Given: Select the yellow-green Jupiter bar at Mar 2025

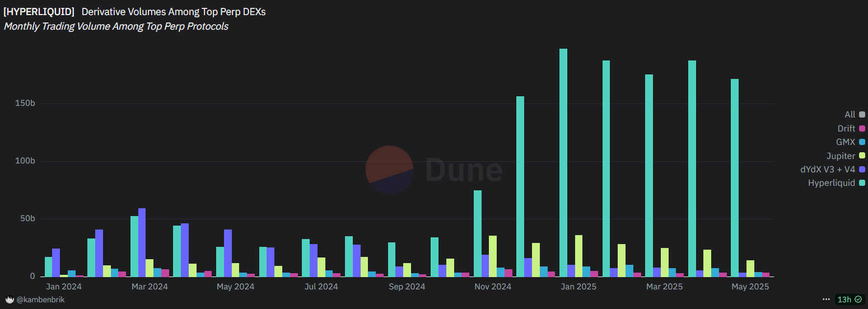Looking at the screenshot, I should pyautogui.click(x=665, y=262).
